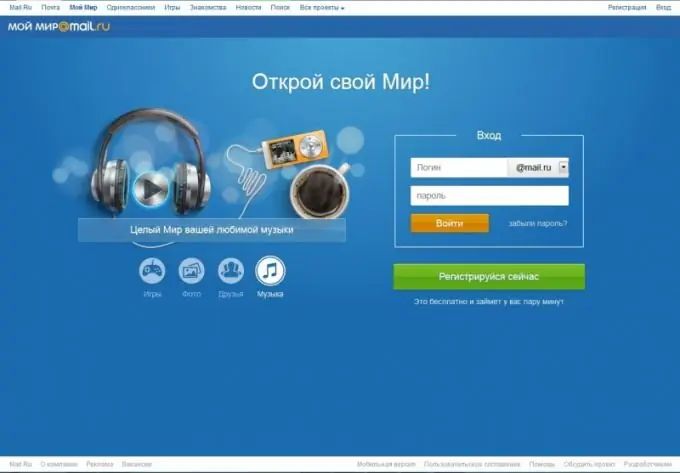Choose the Друзья friends icon
The width and height of the screenshot is (680, 473).
coord(231,271)
